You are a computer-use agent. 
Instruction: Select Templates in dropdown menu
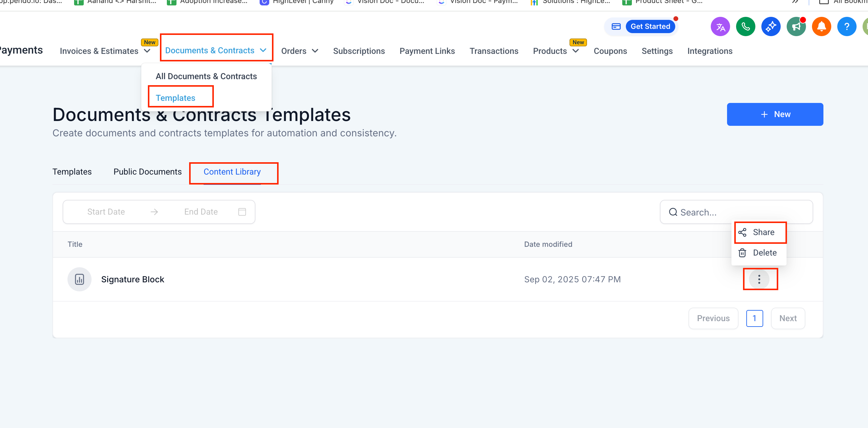pyautogui.click(x=175, y=98)
